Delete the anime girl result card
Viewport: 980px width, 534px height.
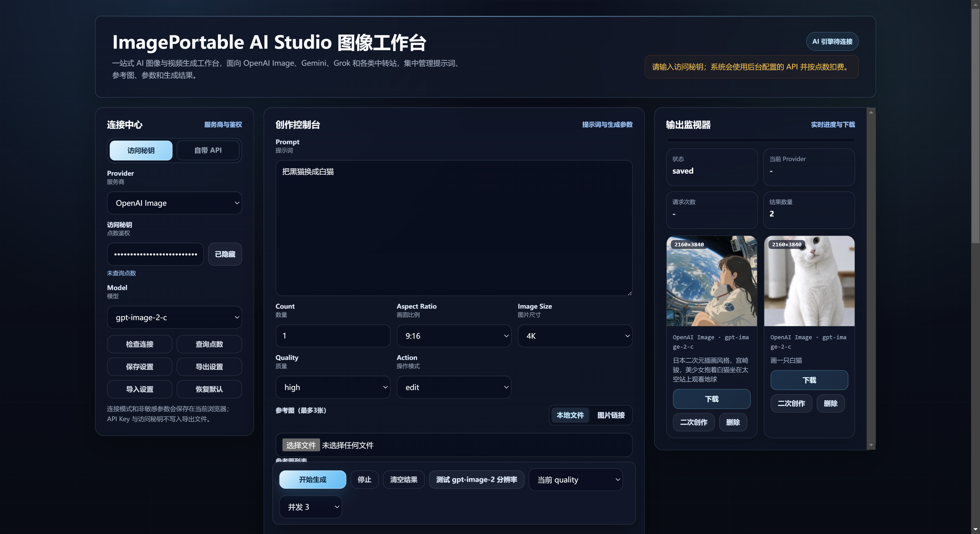[733, 422]
